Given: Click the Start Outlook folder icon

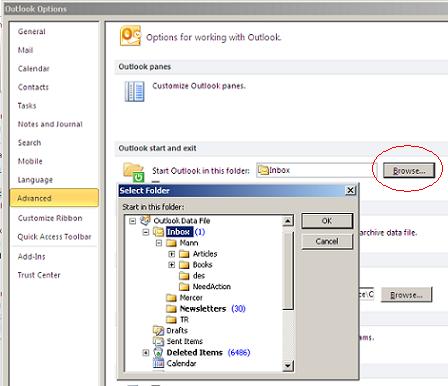Looking at the screenshot, I should 133,171.
